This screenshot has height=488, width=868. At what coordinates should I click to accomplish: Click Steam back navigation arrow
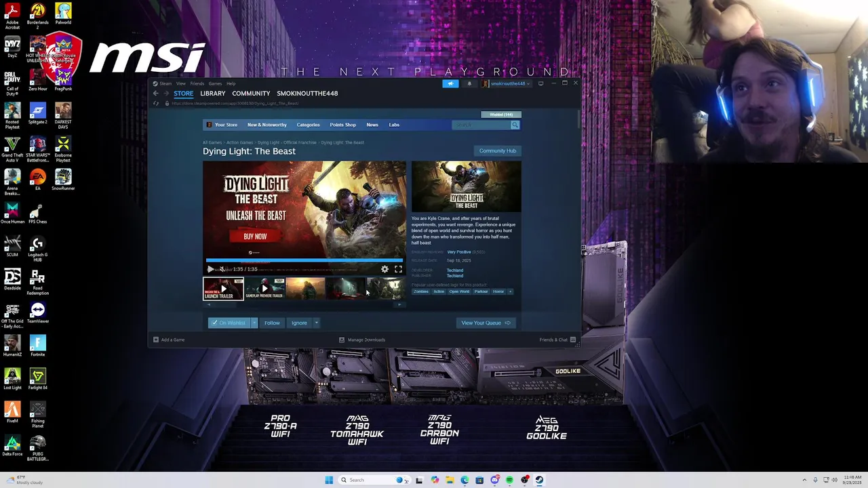[155, 94]
